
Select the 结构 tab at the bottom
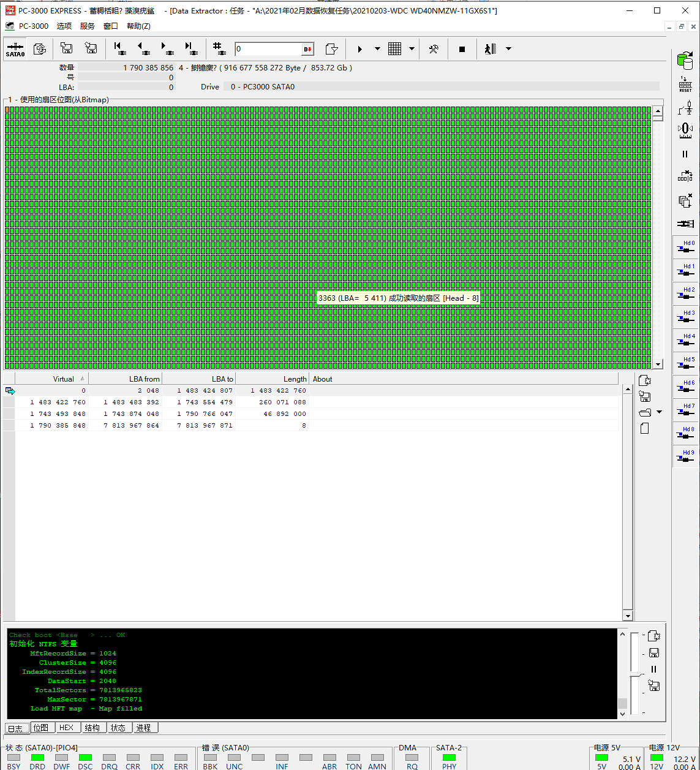[x=92, y=728]
